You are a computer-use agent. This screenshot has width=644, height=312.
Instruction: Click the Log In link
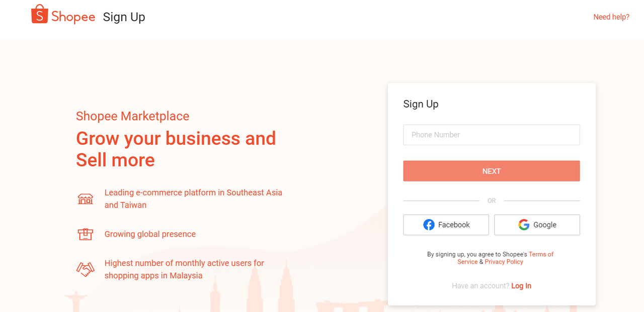click(521, 286)
